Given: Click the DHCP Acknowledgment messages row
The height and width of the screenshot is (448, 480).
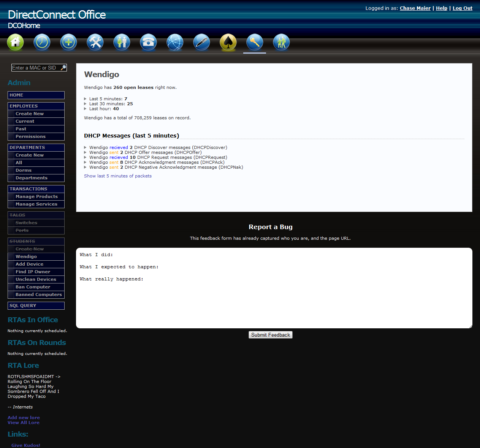Looking at the screenshot, I should pos(157,162).
